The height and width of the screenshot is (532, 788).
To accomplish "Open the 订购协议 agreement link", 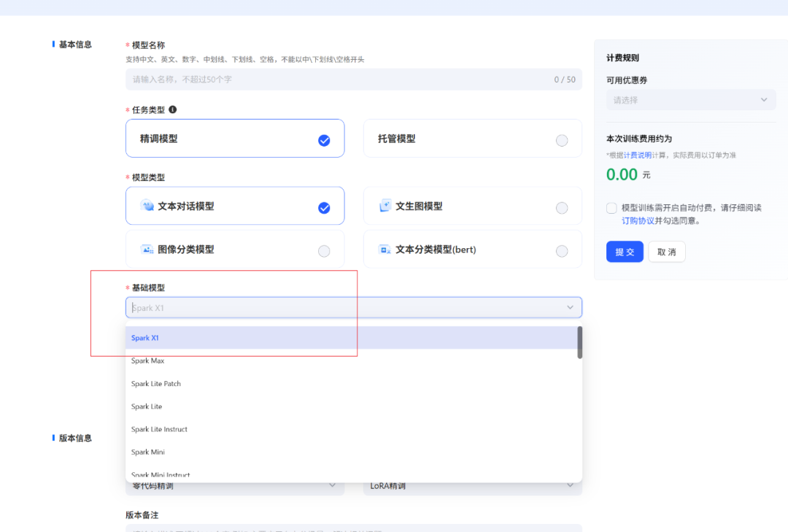I will point(638,220).
